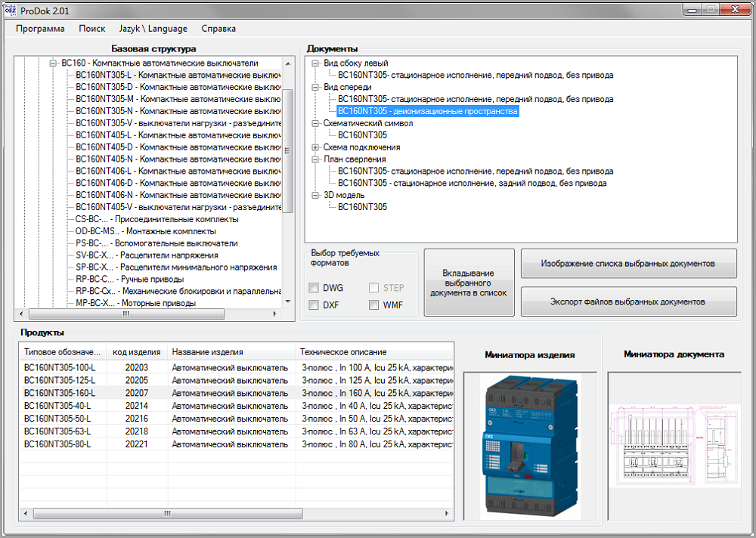Image resolution: width=756 pixels, height=538 pixels.
Task: Collapse the Вид спереди document group
Action: [315, 87]
